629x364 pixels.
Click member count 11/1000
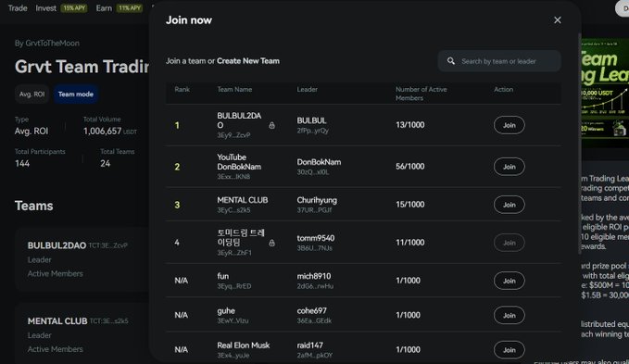[410, 243]
